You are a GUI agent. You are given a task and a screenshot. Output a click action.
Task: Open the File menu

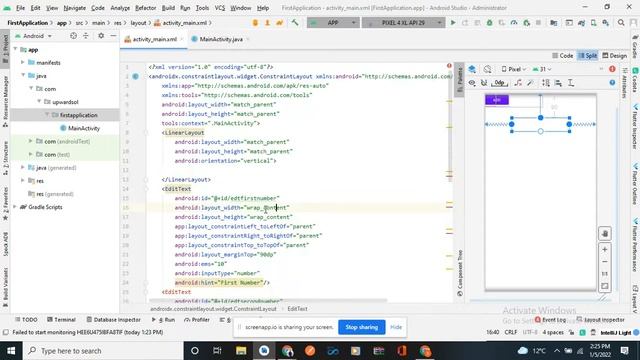coord(20,8)
